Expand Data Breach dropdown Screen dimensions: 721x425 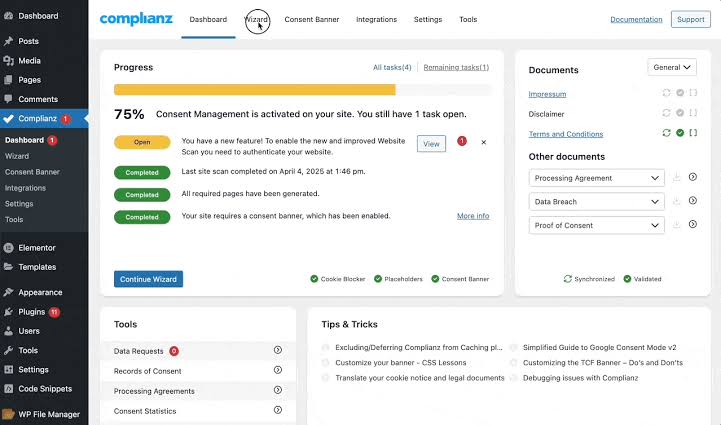point(596,201)
